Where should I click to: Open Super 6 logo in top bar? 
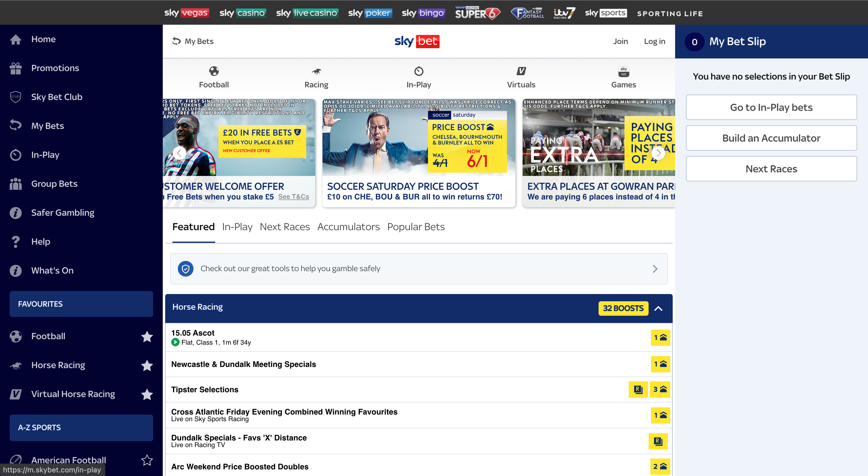(477, 13)
